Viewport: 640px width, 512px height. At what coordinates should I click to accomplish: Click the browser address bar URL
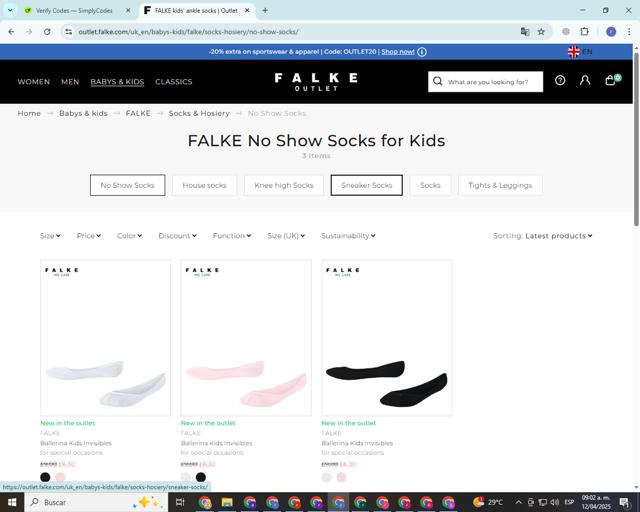coord(188,31)
